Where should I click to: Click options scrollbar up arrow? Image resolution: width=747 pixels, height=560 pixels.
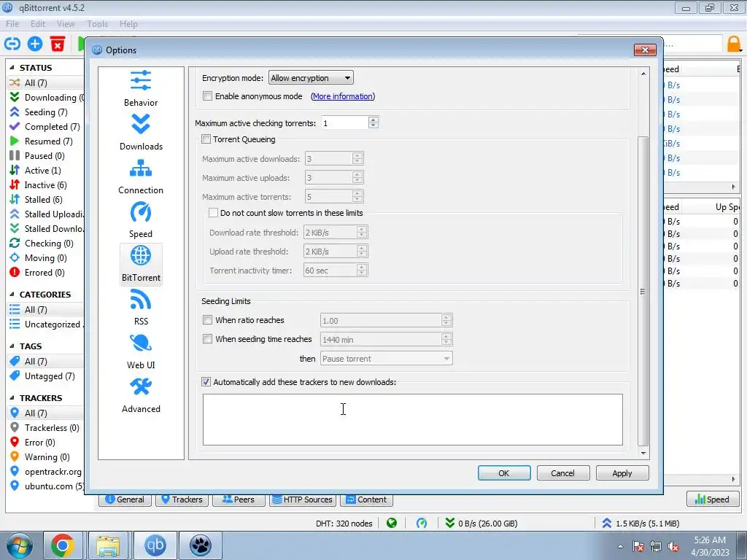tap(643, 74)
